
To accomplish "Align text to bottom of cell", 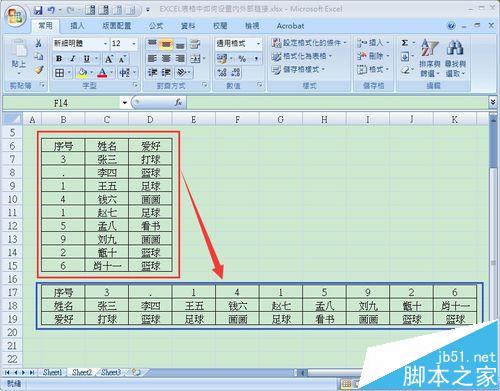I will click(180, 44).
